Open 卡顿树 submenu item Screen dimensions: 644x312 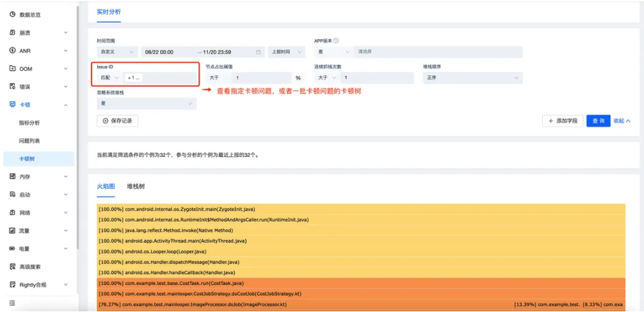click(x=38, y=159)
